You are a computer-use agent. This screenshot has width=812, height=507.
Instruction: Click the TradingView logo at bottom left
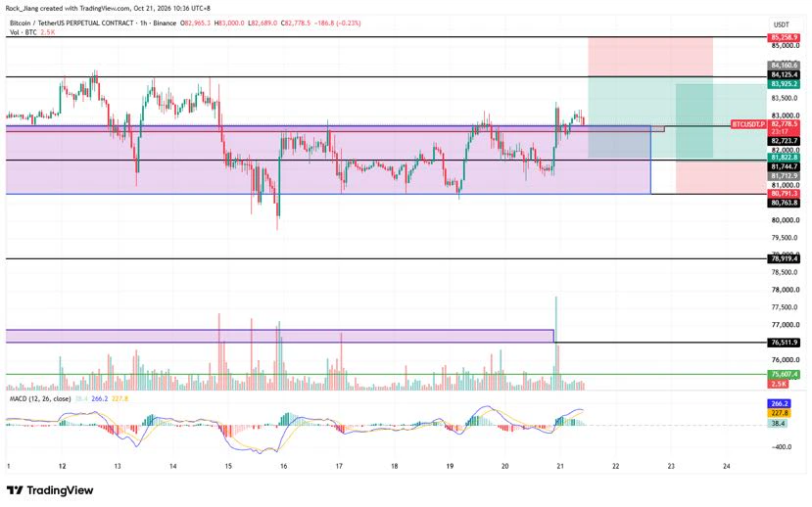click(x=50, y=490)
